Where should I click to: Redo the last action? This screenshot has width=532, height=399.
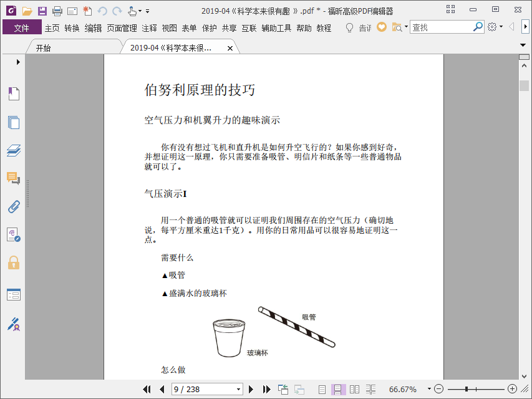click(117, 11)
